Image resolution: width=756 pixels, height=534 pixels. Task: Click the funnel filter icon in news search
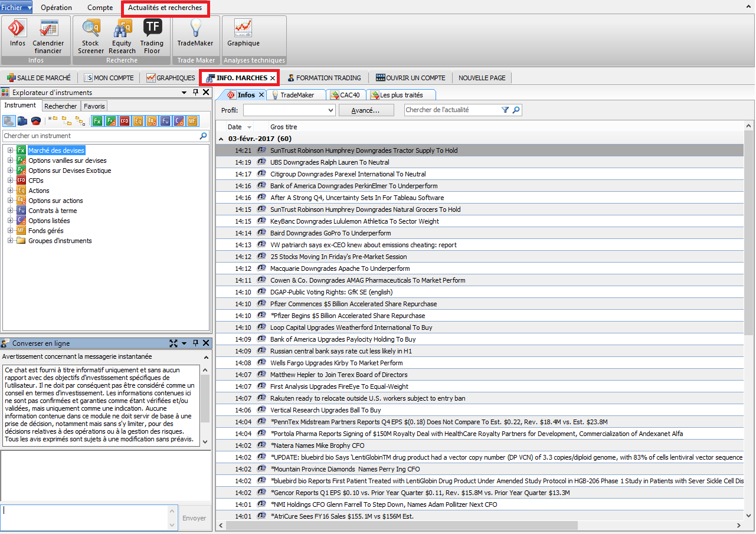pos(505,110)
